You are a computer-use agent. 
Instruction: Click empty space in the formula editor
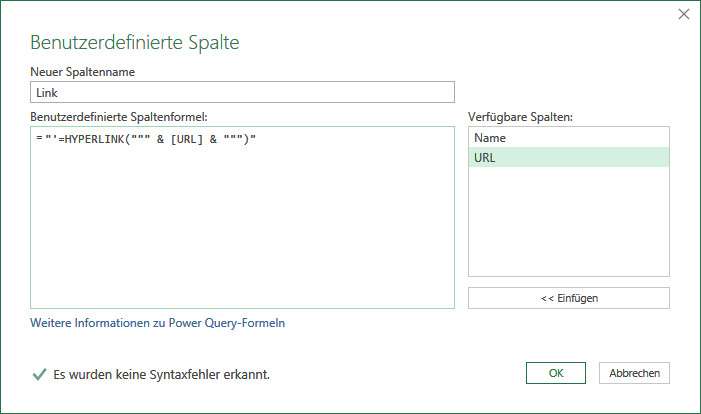click(x=242, y=232)
